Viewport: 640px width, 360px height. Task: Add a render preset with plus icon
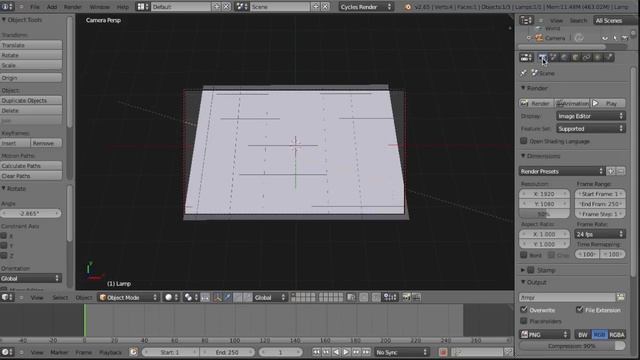611,171
